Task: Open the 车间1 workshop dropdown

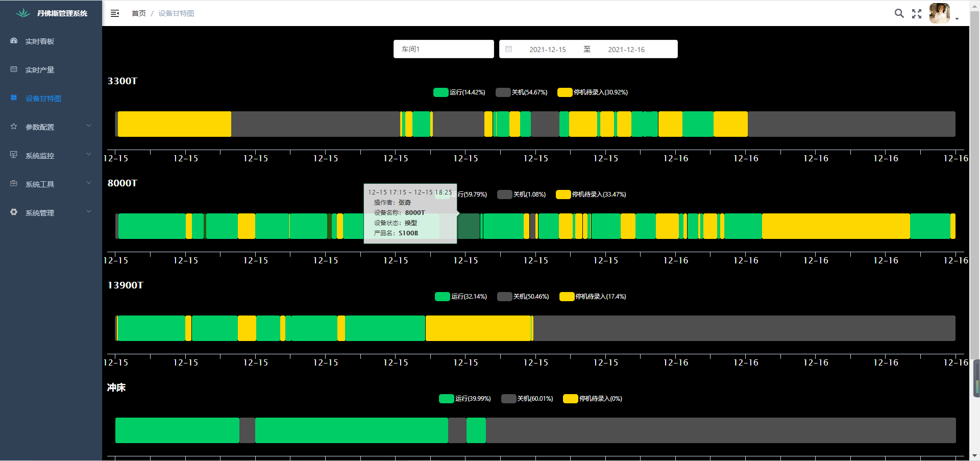Action: tap(444, 49)
